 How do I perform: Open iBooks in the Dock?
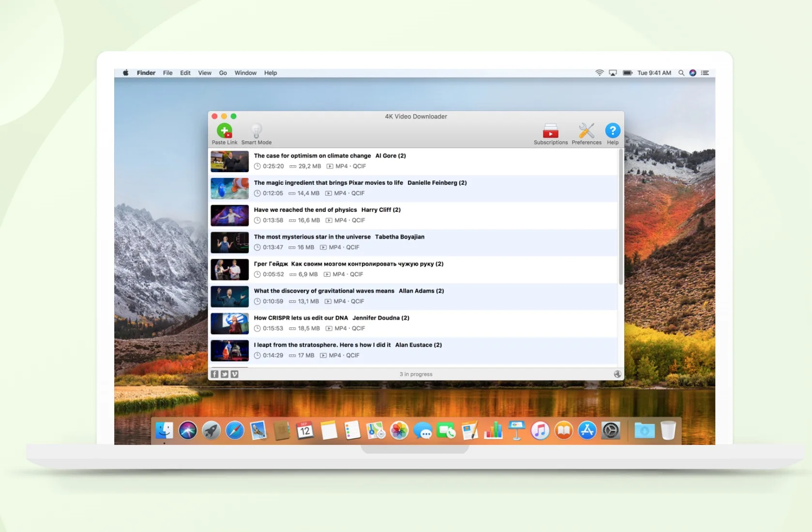[564, 430]
